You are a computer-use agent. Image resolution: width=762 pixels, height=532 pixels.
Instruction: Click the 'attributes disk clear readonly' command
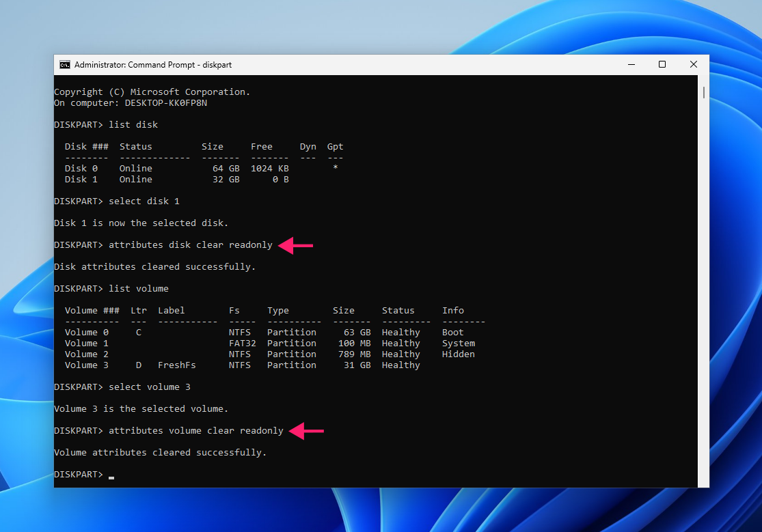[x=191, y=245]
